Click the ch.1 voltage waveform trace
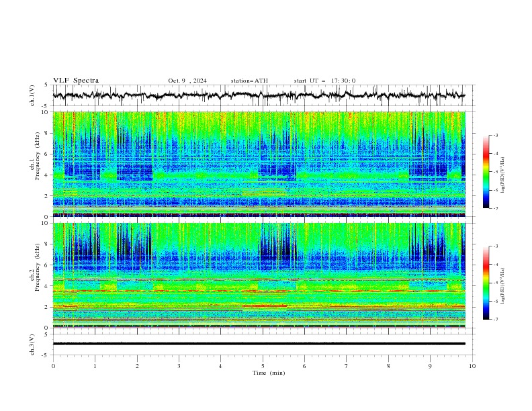This screenshot has height=411, width=532. [x=259, y=95]
